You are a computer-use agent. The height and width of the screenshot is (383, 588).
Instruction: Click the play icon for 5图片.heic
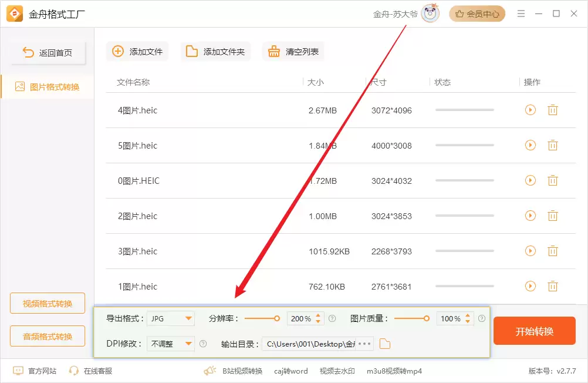tap(530, 145)
